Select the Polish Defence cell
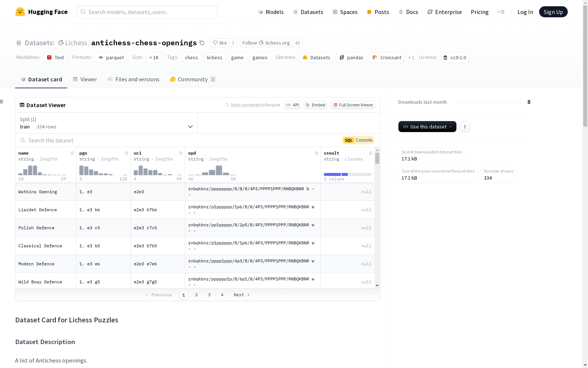The height and width of the screenshot is (368, 588). pos(46,228)
